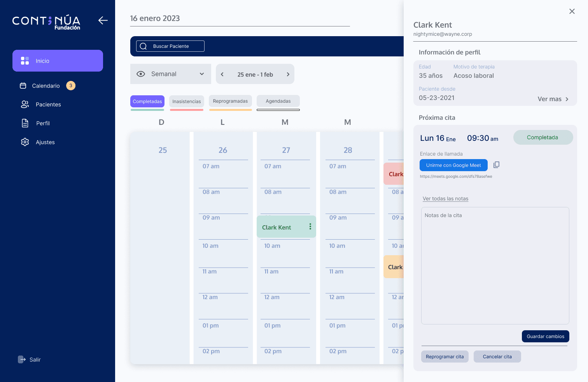Click Cancelar cita button
Image resolution: width=588 pixels, height=382 pixels.
coord(497,357)
